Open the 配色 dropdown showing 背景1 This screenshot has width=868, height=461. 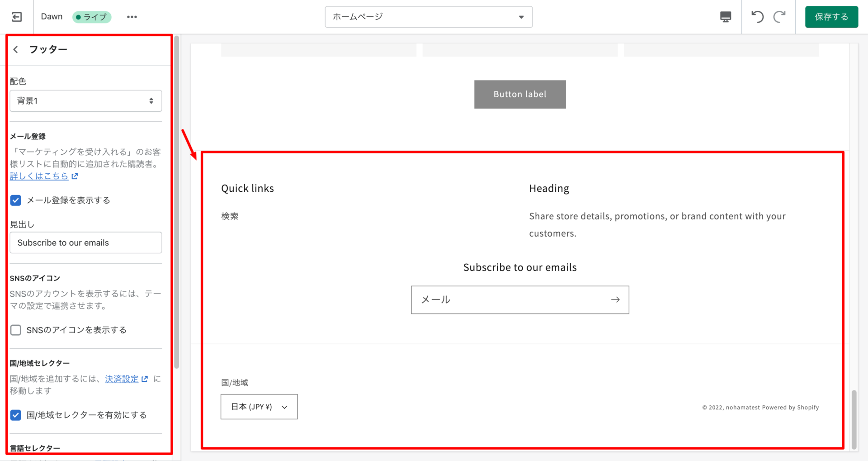point(86,101)
